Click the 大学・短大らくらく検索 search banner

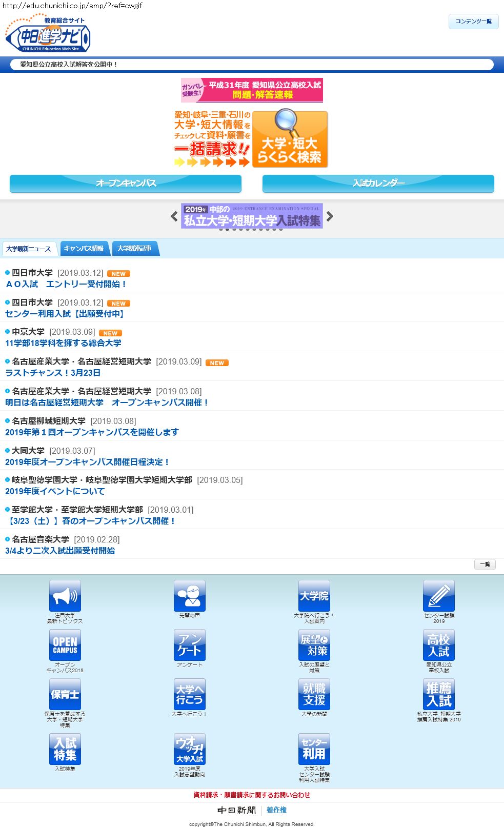[x=290, y=139]
